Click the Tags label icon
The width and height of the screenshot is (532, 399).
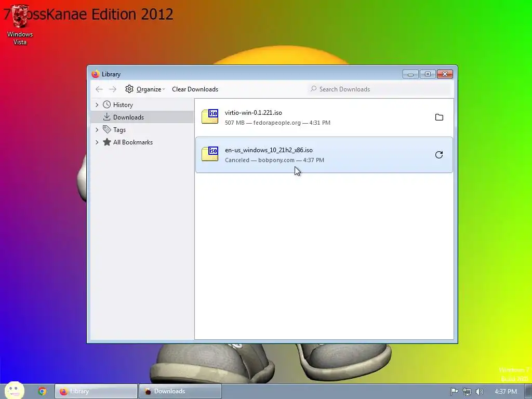107,129
